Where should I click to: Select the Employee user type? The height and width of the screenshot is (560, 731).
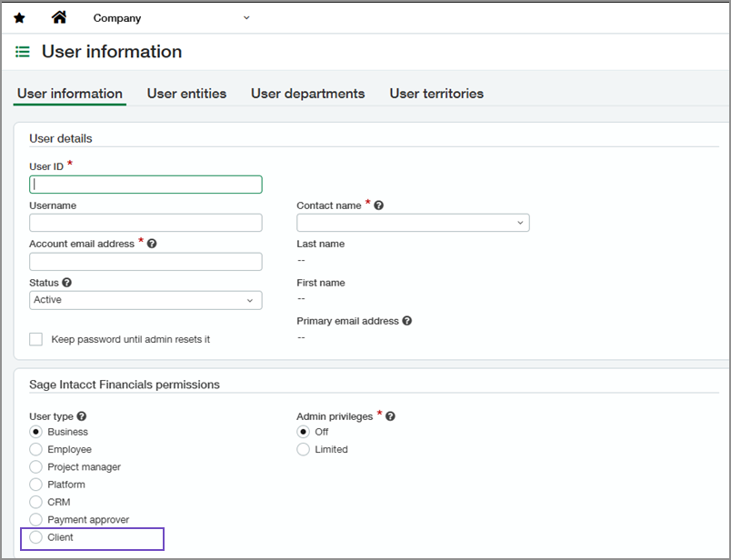(36, 449)
